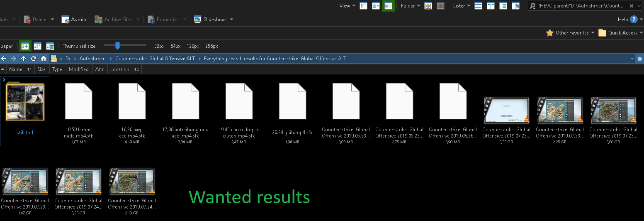Adjust the Thumbnail size slider handle
This screenshot has height=221, width=644.
[118, 46]
